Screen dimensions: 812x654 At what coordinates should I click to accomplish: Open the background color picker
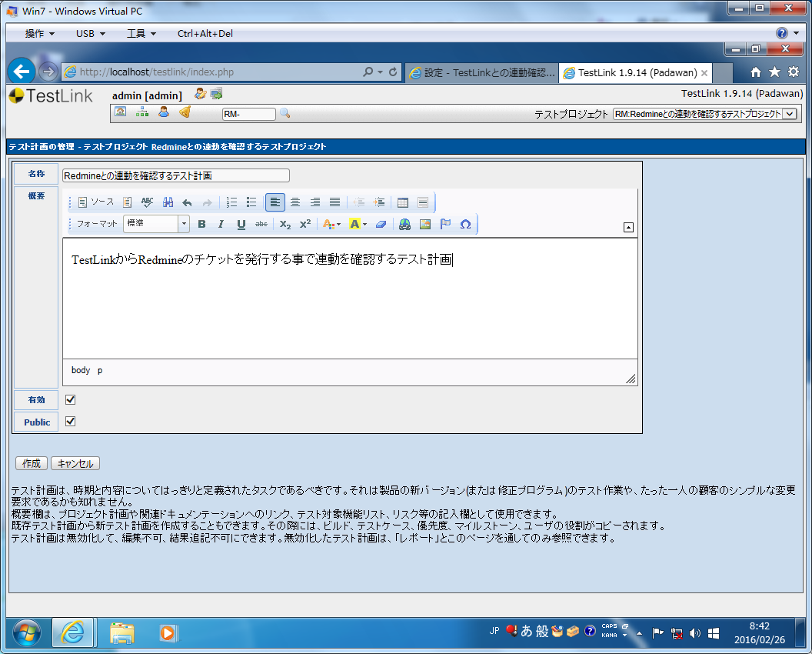click(358, 224)
